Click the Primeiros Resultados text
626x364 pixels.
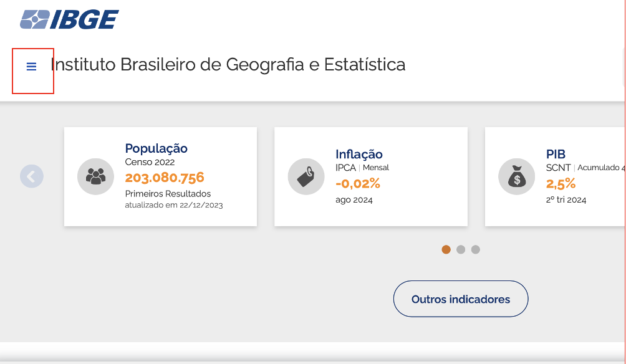(168, 194)
